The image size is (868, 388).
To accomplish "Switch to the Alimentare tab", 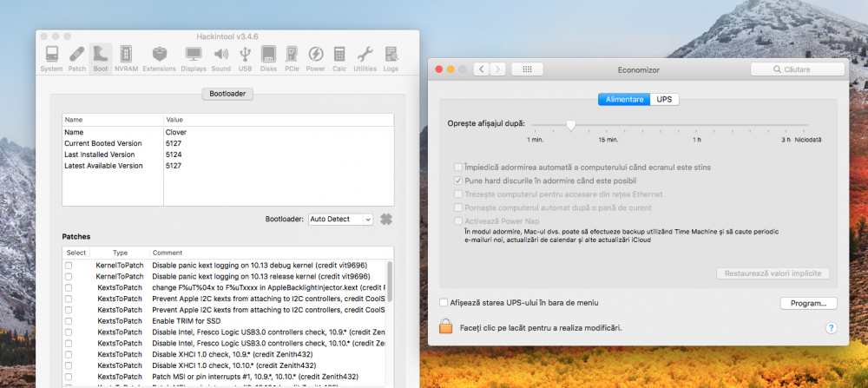I will pyautogui.click(x=624, y=100).
